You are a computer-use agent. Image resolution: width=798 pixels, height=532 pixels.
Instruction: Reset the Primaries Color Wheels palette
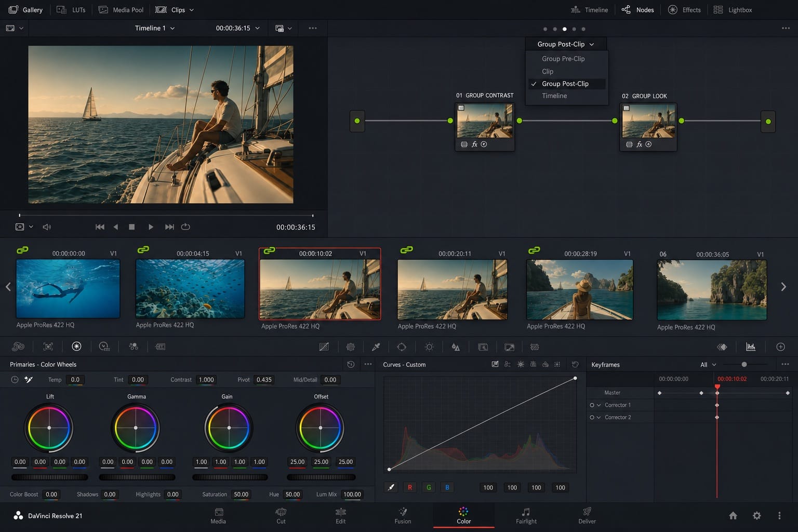pyautogui.click(x=351, y=364)
